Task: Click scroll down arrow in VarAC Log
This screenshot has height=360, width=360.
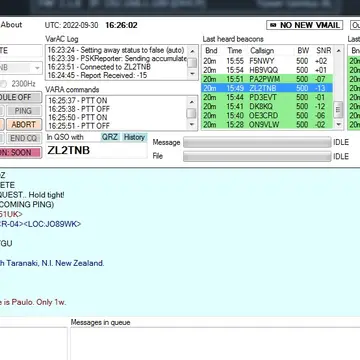Action: click(x=192, y=75)
